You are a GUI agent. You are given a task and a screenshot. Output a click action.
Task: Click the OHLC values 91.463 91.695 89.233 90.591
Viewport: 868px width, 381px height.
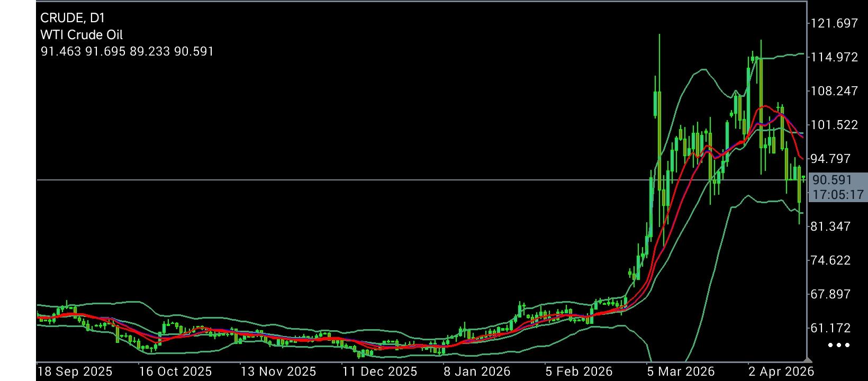(127, 51)
